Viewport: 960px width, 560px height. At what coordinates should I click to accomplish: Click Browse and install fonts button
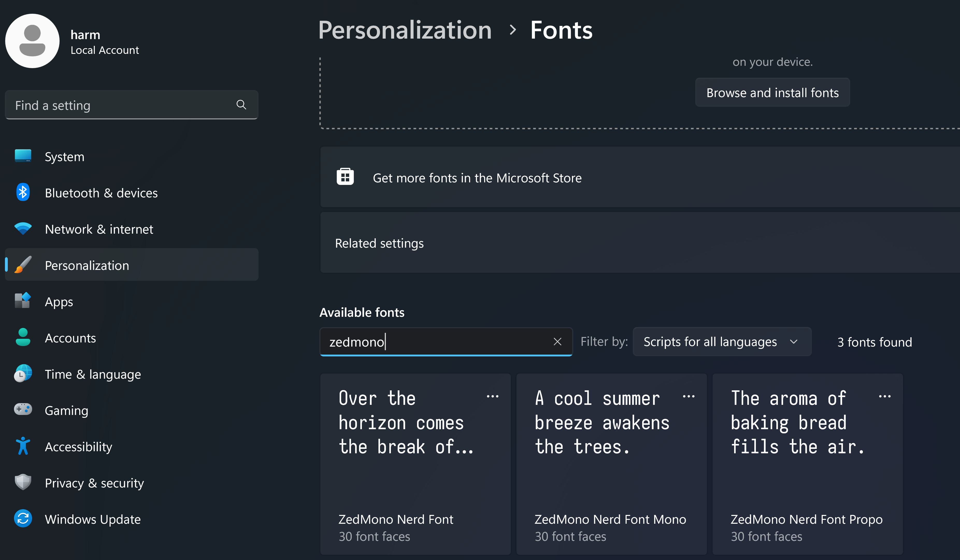click(772, 92)
